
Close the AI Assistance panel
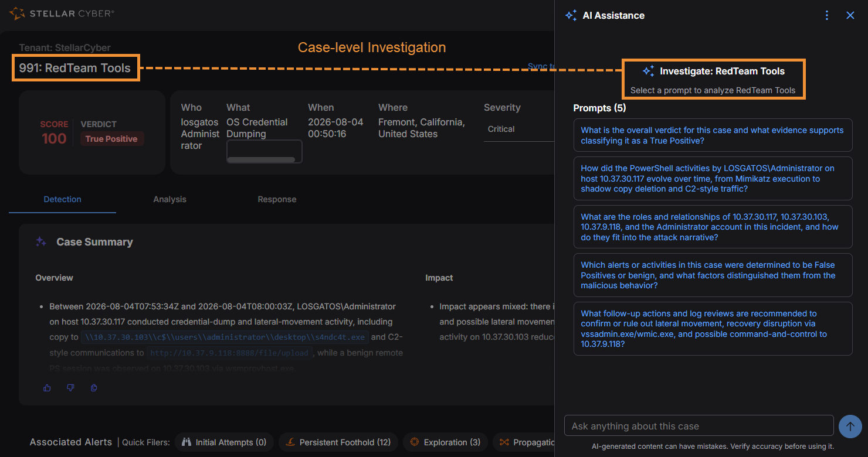(x=850, y=15)
